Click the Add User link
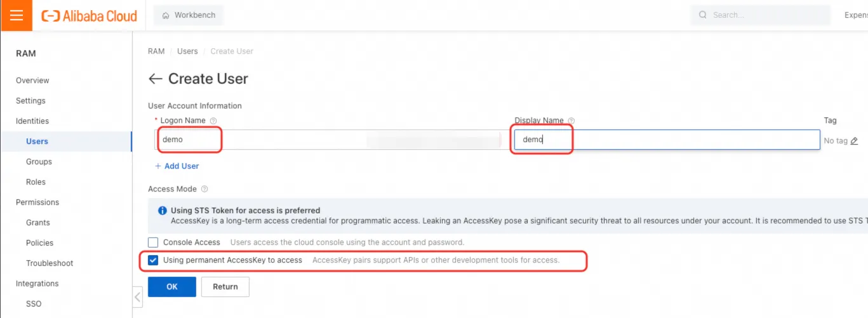The height and width of the screenshot is (318, 868). click(177, 166)
